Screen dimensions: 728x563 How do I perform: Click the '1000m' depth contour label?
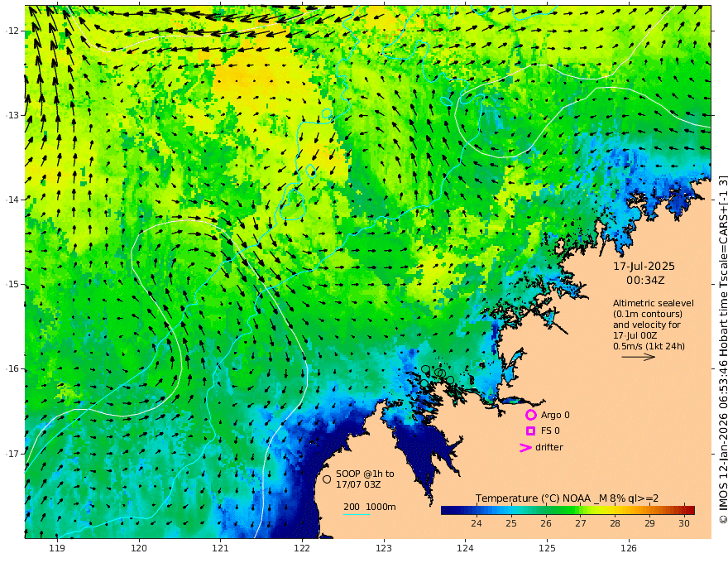(381, 507)
